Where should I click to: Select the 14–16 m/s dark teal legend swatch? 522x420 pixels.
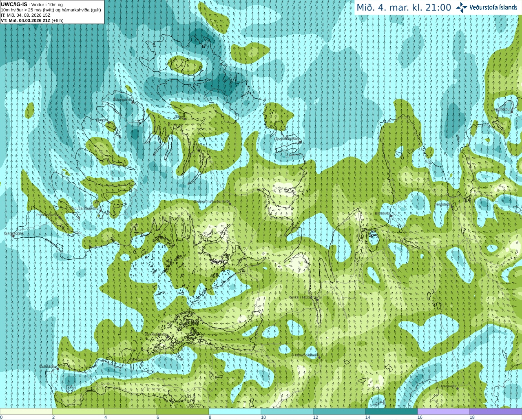click(391, 411)
